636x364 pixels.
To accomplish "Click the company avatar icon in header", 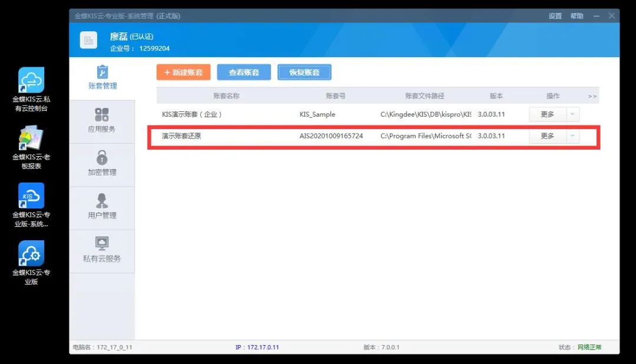I will pos(88,40).
